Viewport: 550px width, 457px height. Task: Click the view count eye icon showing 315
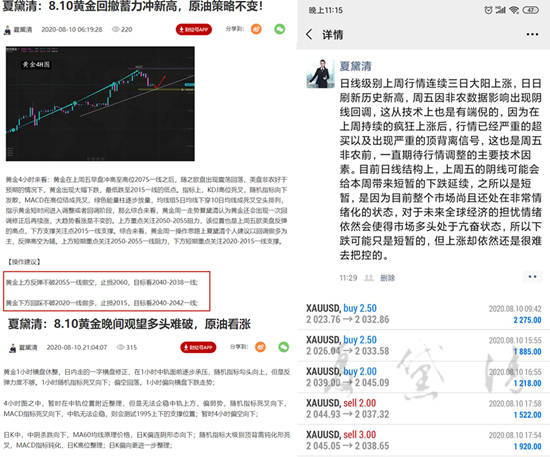coord(121,347)
